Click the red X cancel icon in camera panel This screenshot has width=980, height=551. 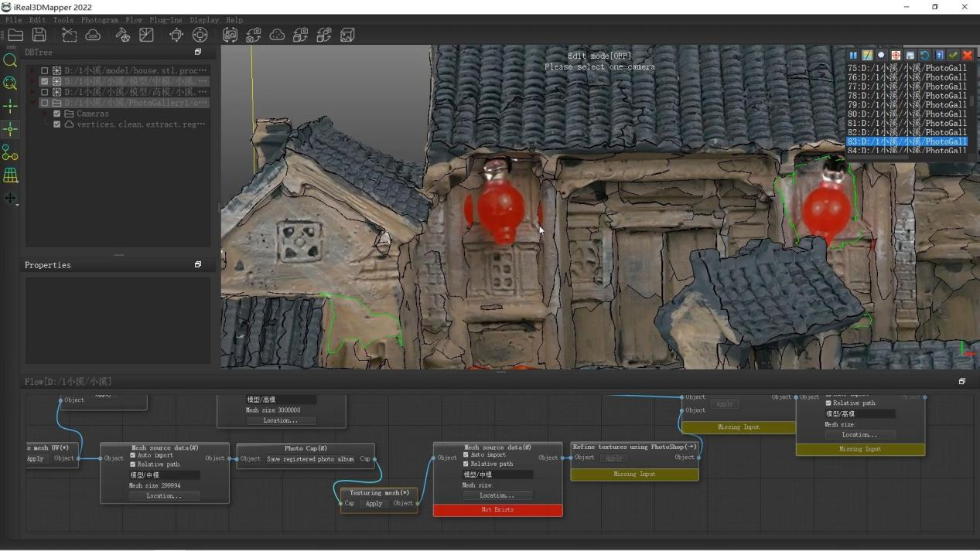point(967,56)
